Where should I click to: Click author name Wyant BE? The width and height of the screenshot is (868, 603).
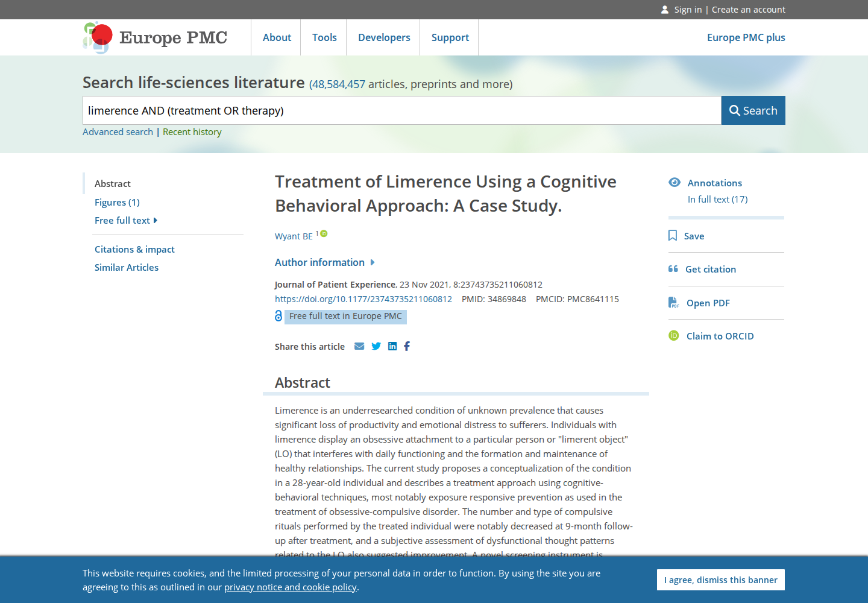[x=294, y=236]
